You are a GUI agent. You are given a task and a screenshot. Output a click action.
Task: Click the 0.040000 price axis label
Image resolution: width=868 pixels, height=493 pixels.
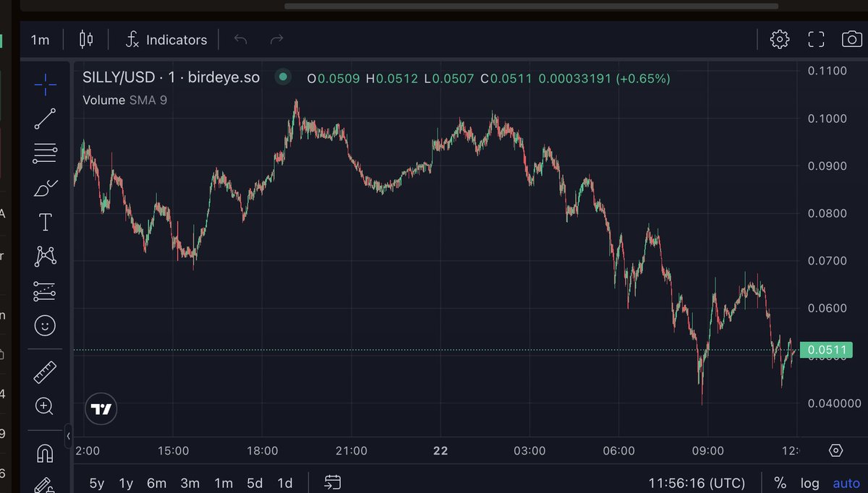coord(834,403)
